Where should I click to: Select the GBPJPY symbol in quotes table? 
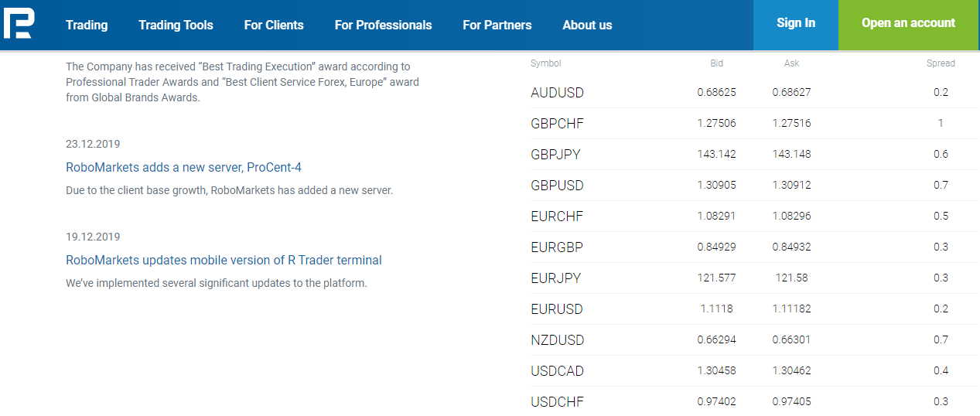[x=555, y=155]
